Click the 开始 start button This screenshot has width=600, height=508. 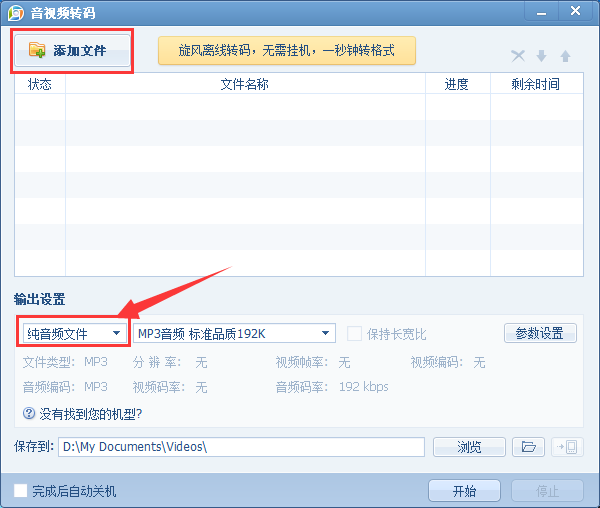coord(464,491)
